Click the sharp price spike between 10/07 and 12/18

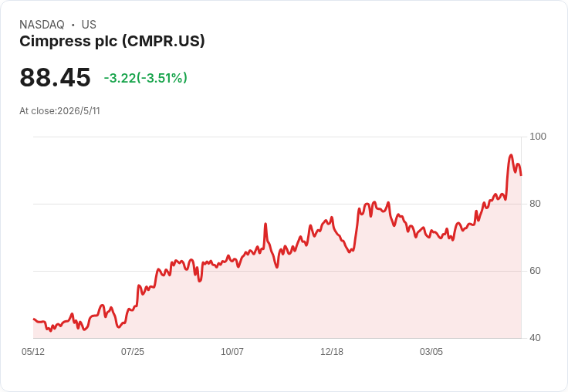265,224
